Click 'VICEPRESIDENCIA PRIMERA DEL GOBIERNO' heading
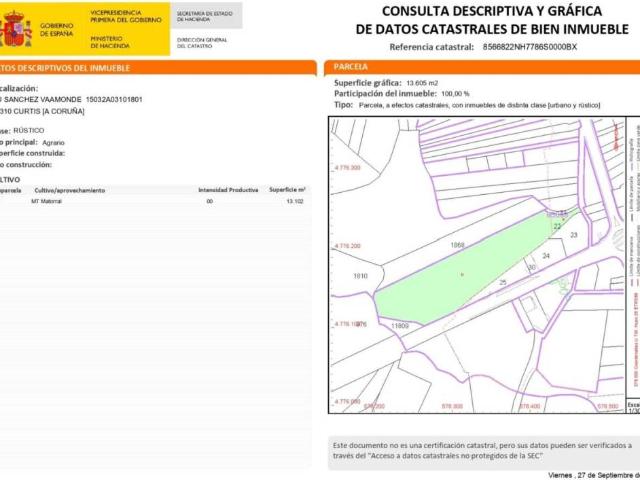This screenshot has width=640, height=480. (126, 16)
